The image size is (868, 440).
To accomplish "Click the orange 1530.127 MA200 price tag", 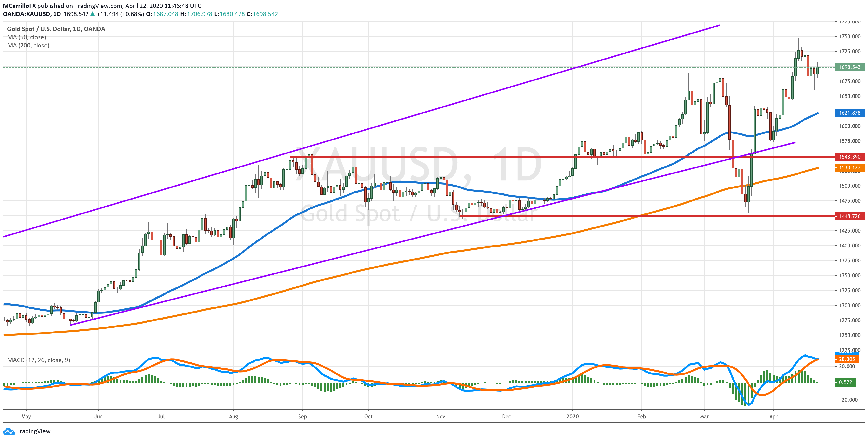I will pos(849,167).
